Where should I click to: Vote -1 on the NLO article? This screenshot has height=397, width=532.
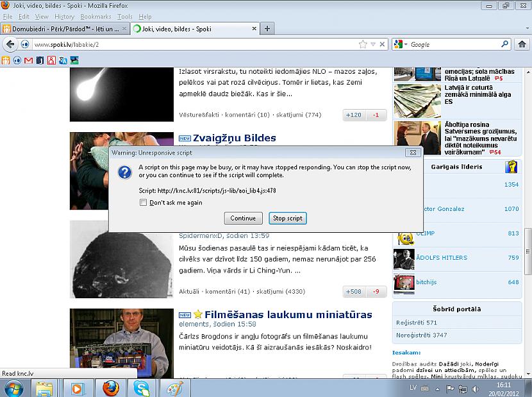click(376, 115)
